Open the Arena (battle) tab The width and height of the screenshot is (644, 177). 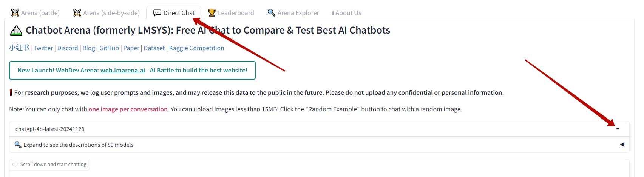(36, 13)
